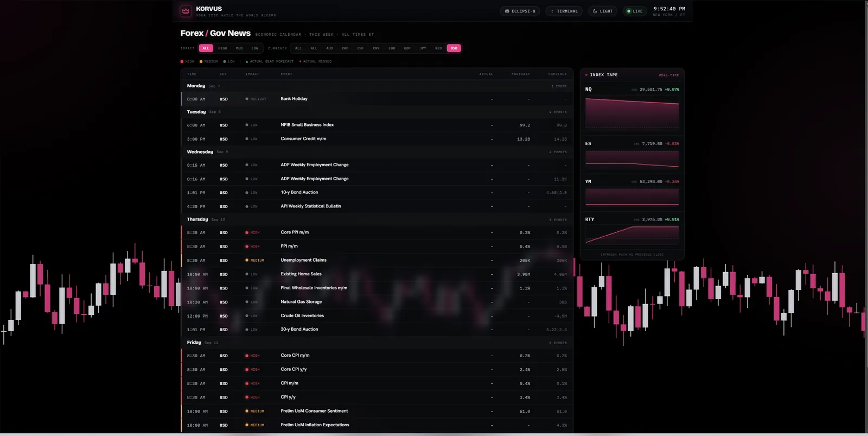This screenshot has height=436, width=868.
Task: Open the Bank Holiday event row
Action: pos(377,99)
